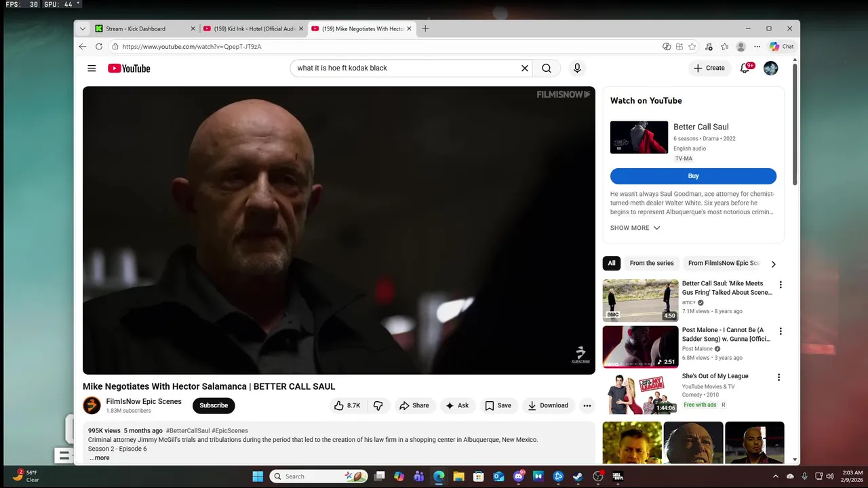This screenshot has height=488, width=868.
Task: Ask about the video
Action: pos(457,405)
